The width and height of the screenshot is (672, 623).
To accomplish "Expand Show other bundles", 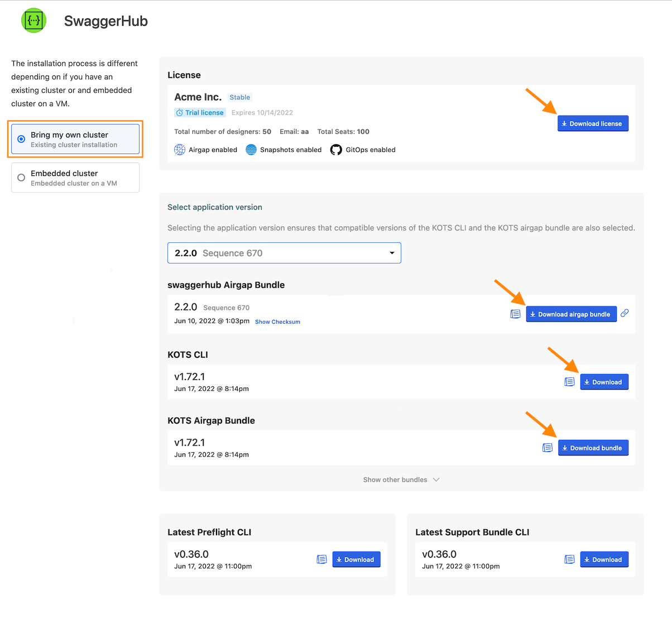I will pyautogui.click(x=401, y=480).
